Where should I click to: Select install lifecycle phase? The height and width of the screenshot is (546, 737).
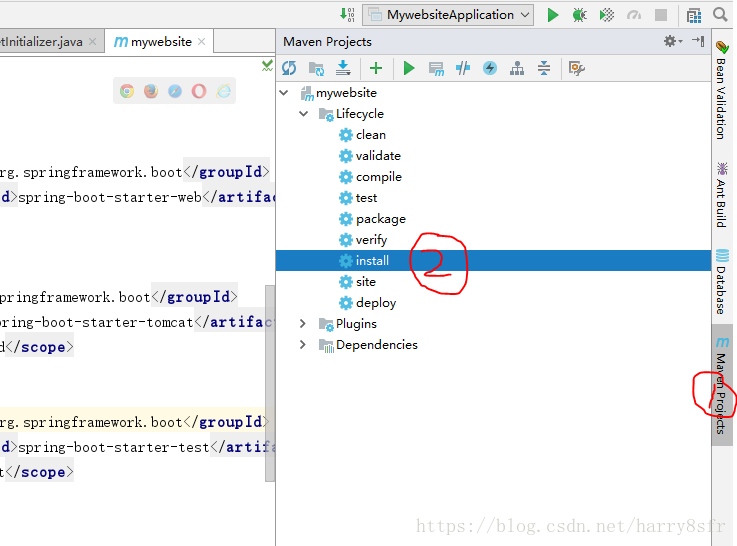coord(494,261)
